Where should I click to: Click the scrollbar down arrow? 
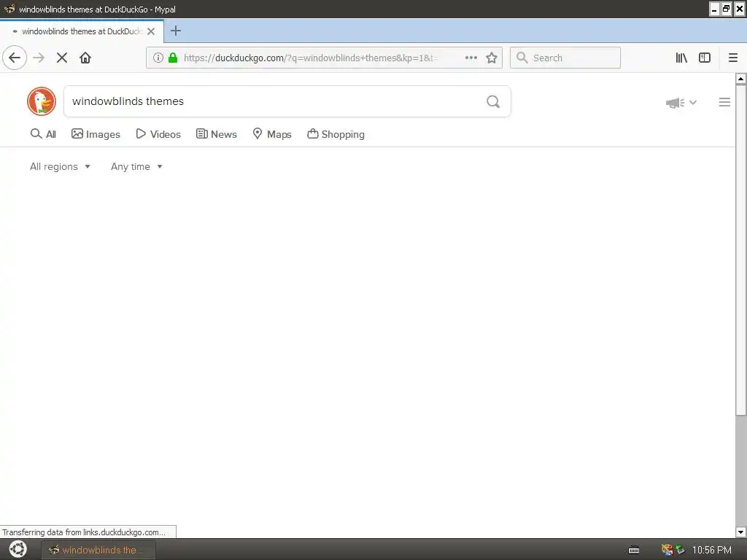[x=741, y=532]
